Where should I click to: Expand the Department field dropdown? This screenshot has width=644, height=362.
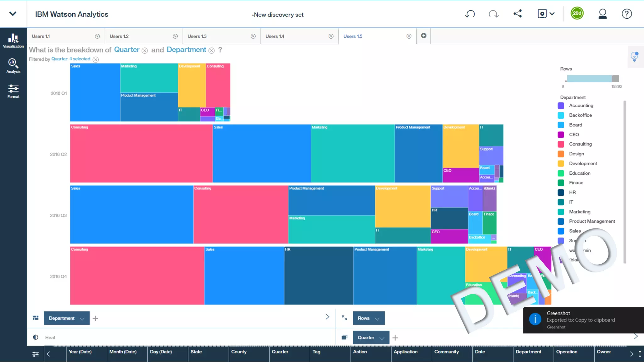click(x=82, y=319)
